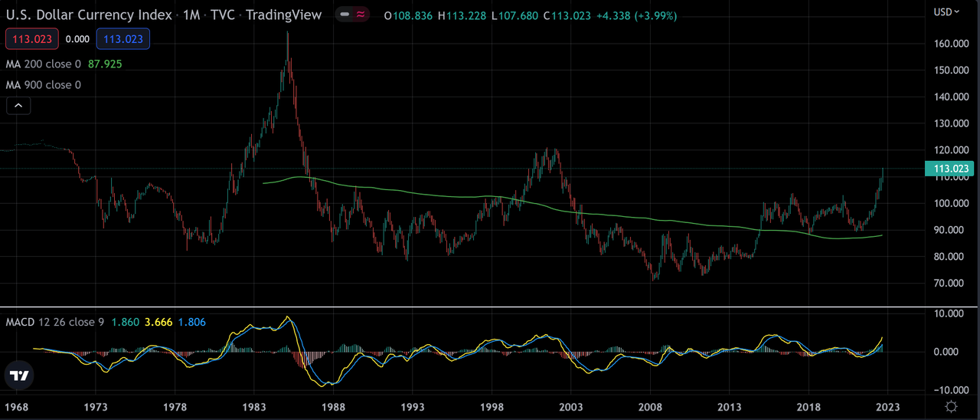The image size is (980, 420).
Task: Click the high value H113.228
Action: 464,15
